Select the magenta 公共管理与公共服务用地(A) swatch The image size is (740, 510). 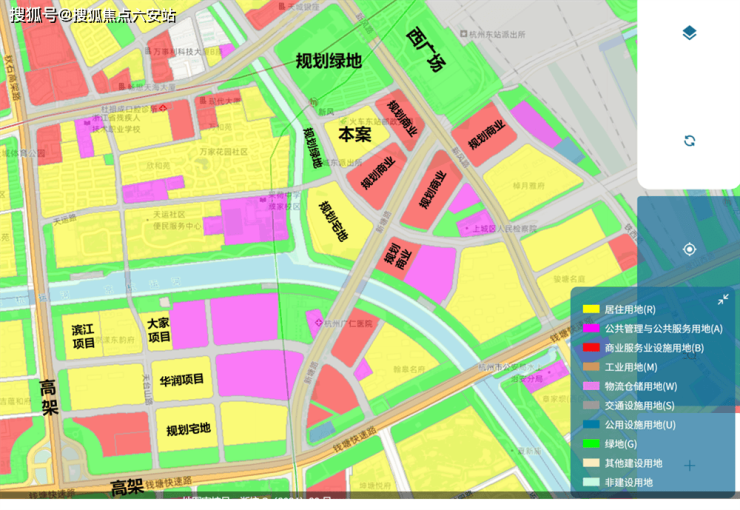pos(591,328)
